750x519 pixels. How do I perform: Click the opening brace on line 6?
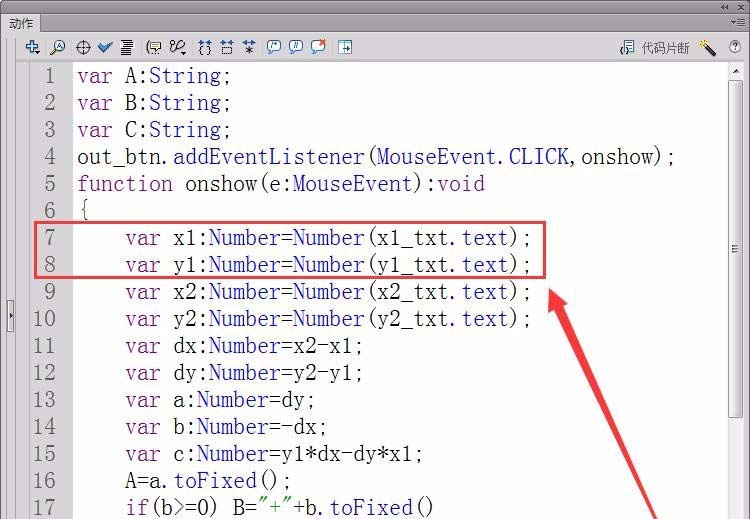click(84, 210)
